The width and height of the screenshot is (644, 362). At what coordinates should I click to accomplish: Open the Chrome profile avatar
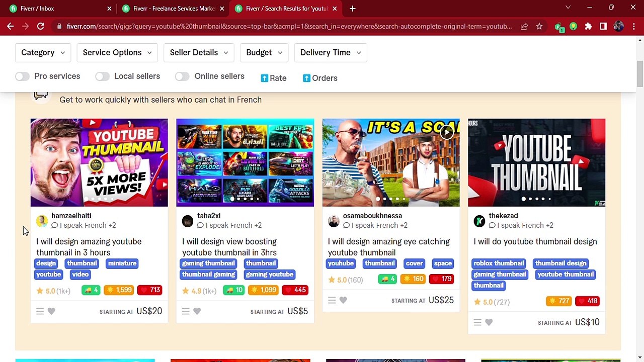click(618, 26)
